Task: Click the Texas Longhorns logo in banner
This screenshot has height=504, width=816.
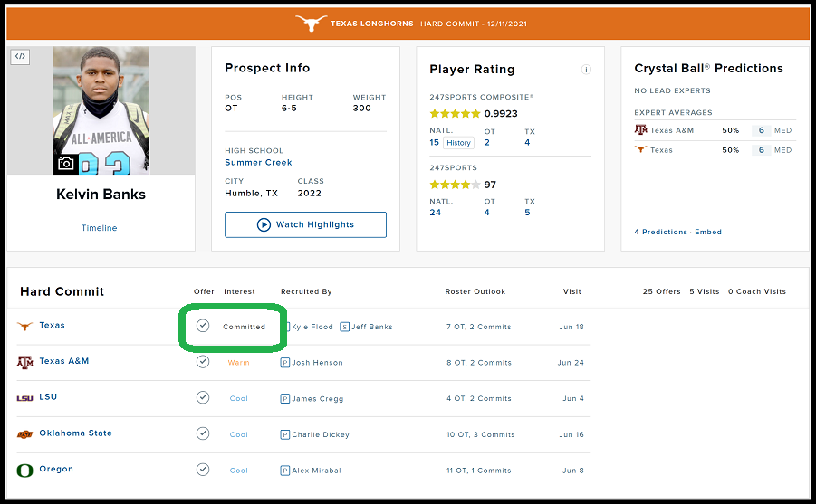Action: click(x=312, y=24)
